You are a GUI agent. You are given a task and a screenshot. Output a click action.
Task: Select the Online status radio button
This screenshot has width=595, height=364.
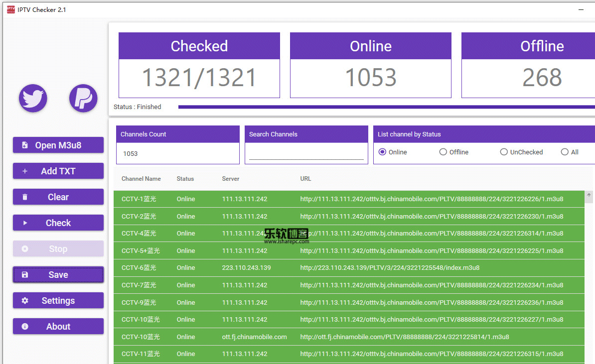coord(382,152)
